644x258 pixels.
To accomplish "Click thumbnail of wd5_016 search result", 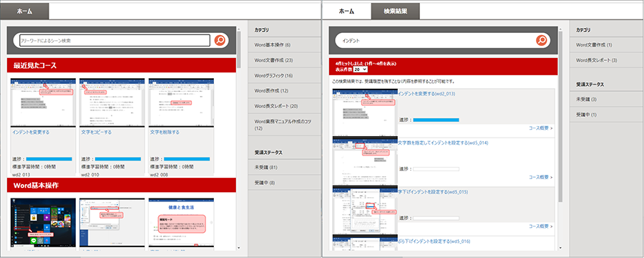I will pos(365,243).
